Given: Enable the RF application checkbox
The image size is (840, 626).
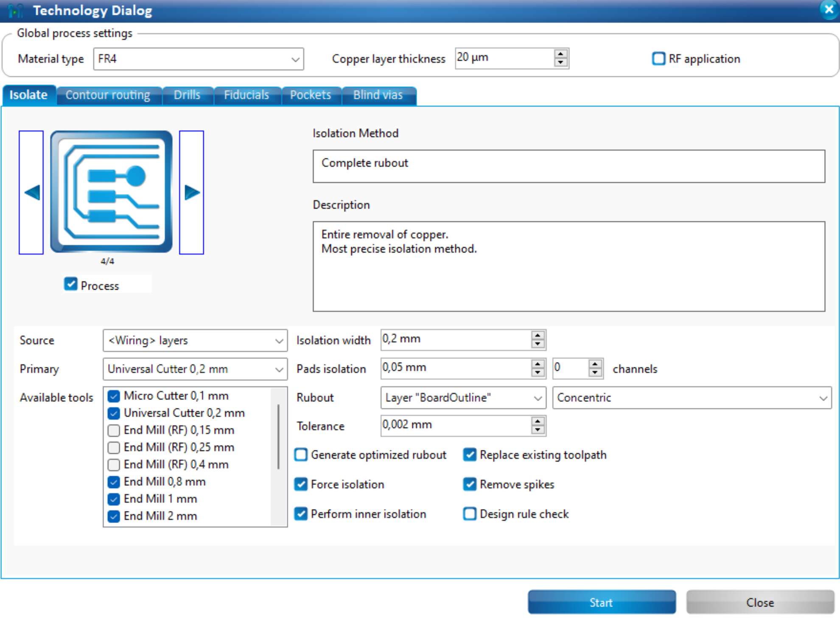Looking at the screenshot, I should (x=658, y=59).
